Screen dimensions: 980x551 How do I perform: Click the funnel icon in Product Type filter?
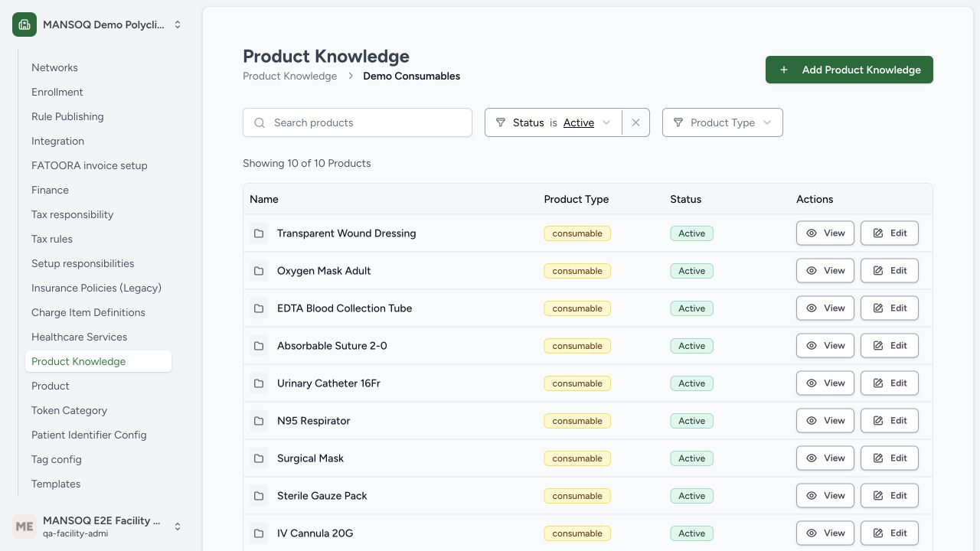[678, 122]
